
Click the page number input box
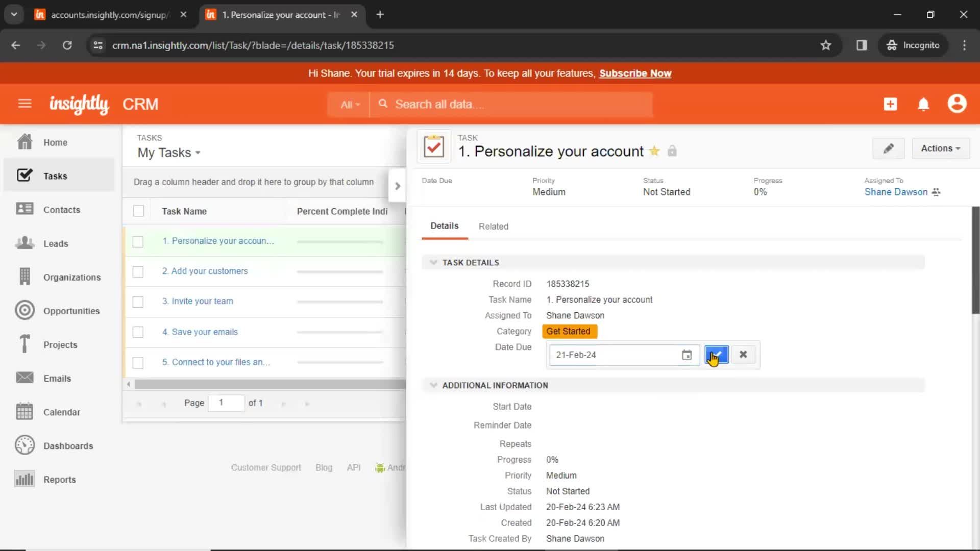tap(226, 403)
